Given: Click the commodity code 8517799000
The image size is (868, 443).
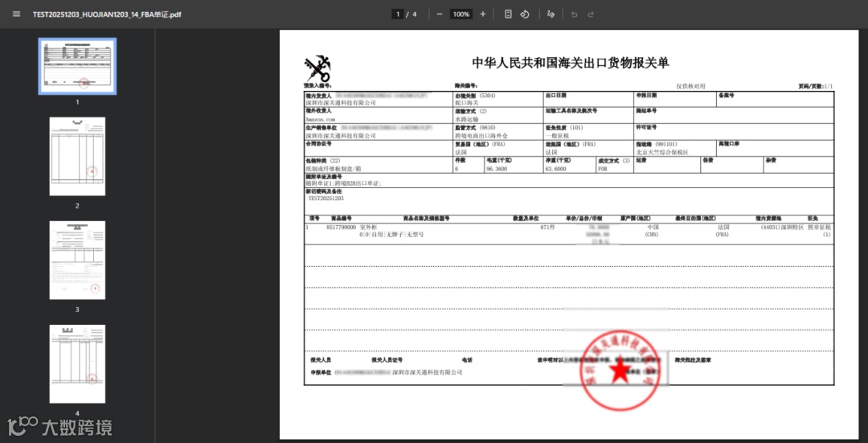Looking at the screenshot, I should (x=342, y=228).
